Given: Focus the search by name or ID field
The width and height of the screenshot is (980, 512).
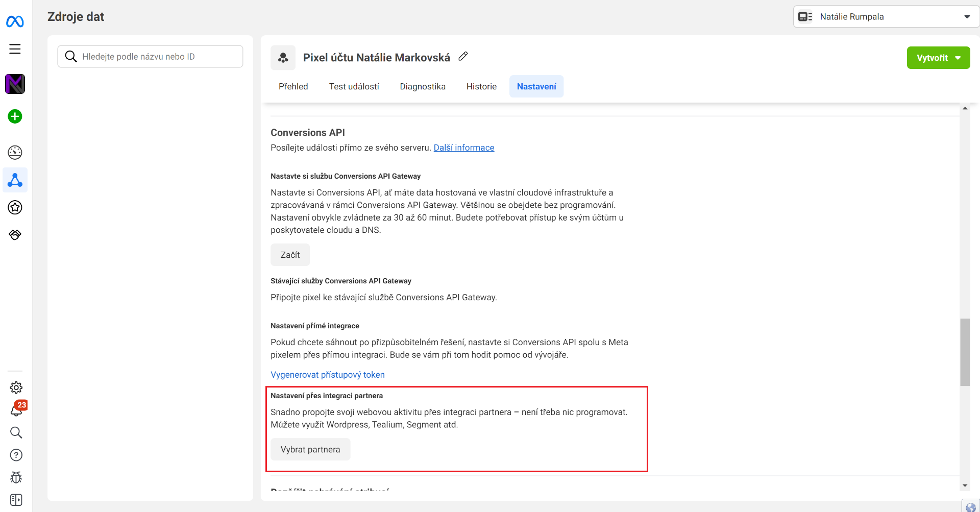Looking at the screenshot, I should [150, 57].
